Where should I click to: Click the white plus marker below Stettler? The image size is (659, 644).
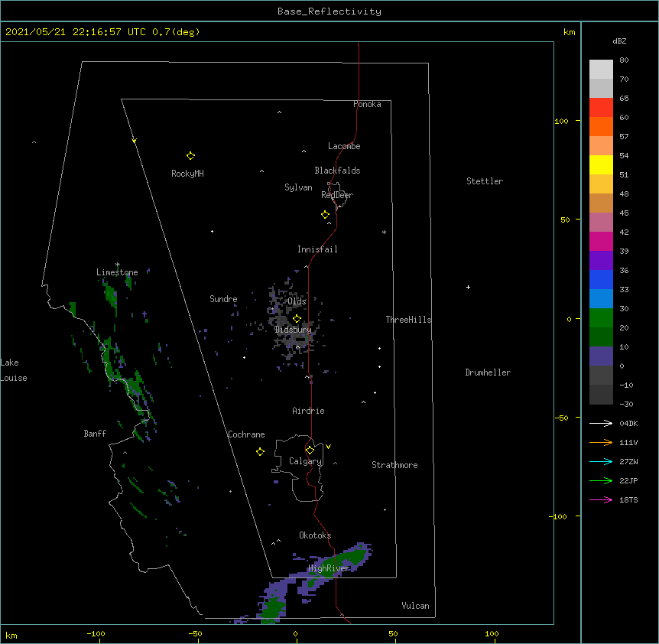point(468,287)
